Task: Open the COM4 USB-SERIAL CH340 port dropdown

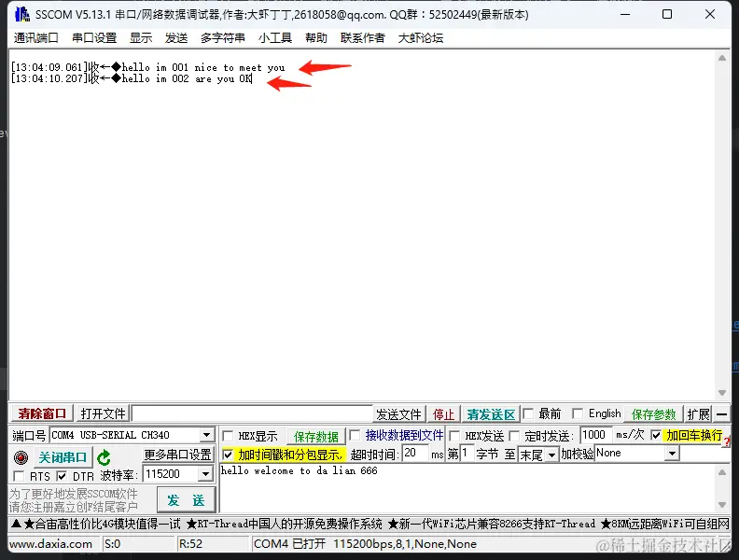Action: pyautogui.click(x=206, y=435)
